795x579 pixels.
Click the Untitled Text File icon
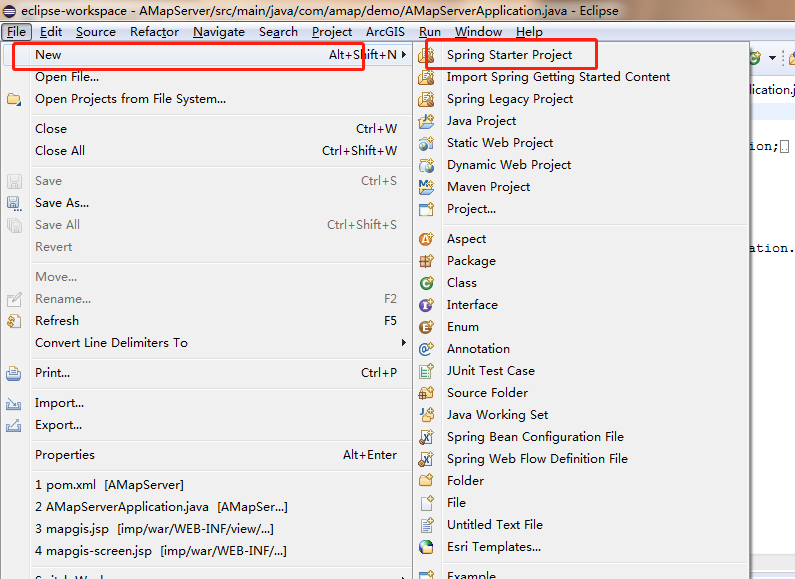point(426,525)
